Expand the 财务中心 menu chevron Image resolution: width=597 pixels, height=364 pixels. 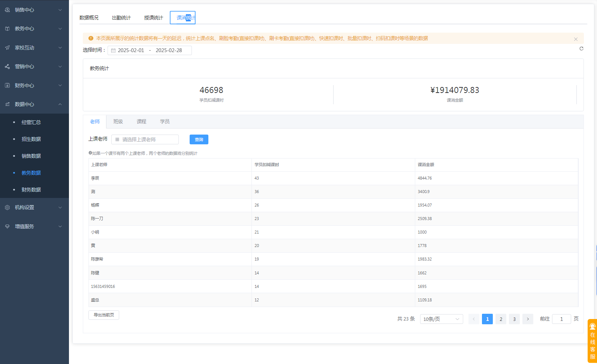coord(60,85)
